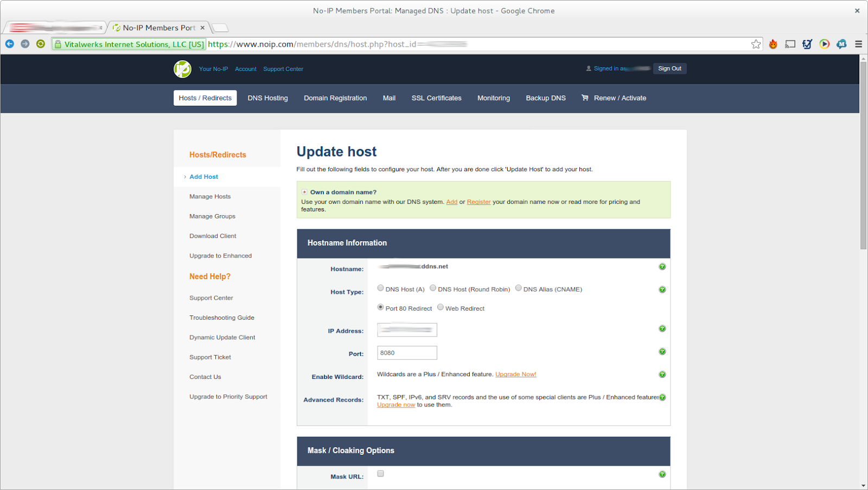
Task: Close the No-IP Members Portal tab
Action: coord(202,28)
